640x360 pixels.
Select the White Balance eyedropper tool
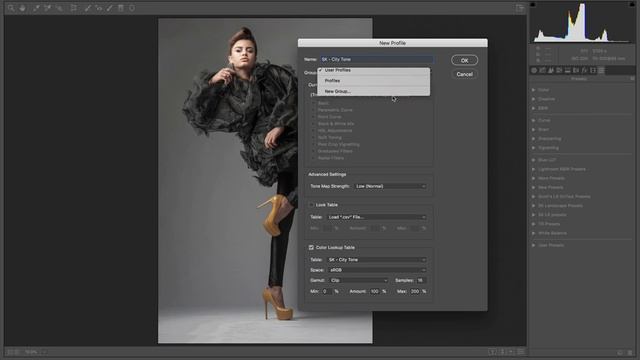[36, 8]
